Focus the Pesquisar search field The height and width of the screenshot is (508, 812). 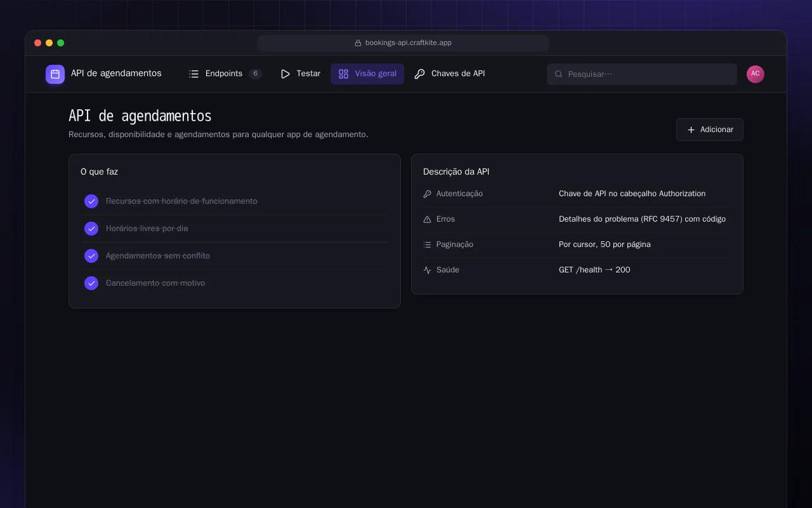[642, 74]
